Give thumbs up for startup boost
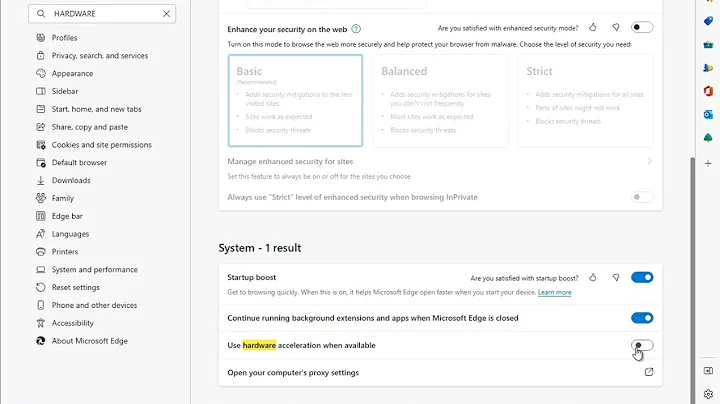The image size is (720, 404). (593, 277)
